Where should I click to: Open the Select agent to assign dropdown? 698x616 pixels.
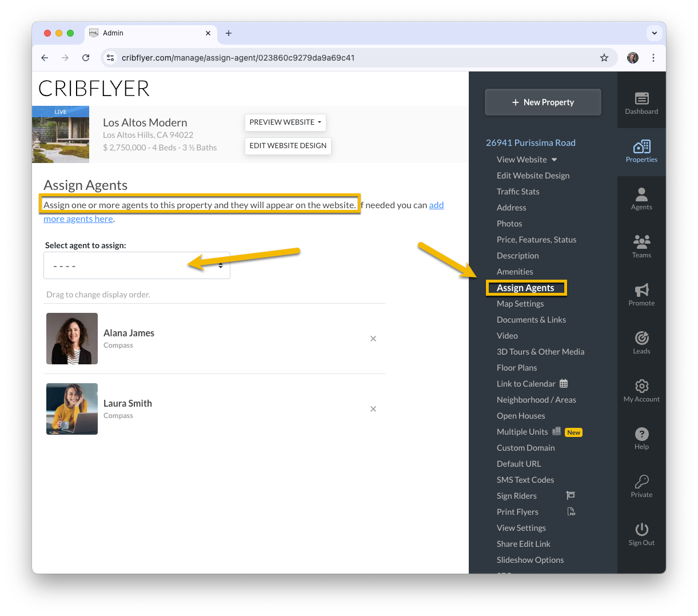click(137, 265)
